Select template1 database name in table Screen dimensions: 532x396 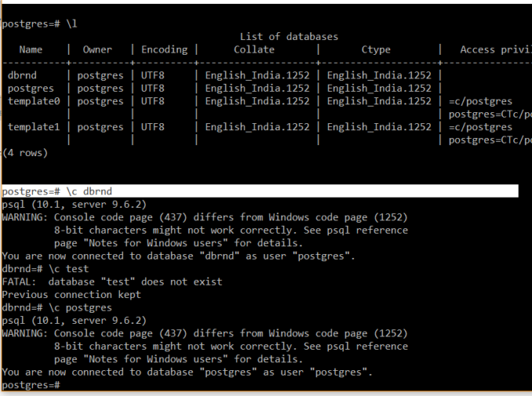tap(34, 127)
